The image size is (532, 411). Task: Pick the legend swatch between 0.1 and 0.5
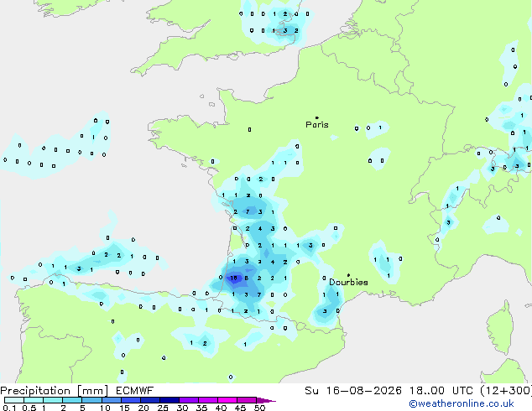[x=14, y=400]
